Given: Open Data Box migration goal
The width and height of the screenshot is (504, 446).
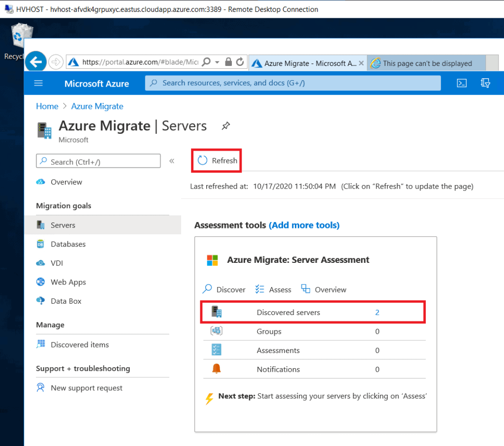Looking at the screenshot, I should [66, 301].
